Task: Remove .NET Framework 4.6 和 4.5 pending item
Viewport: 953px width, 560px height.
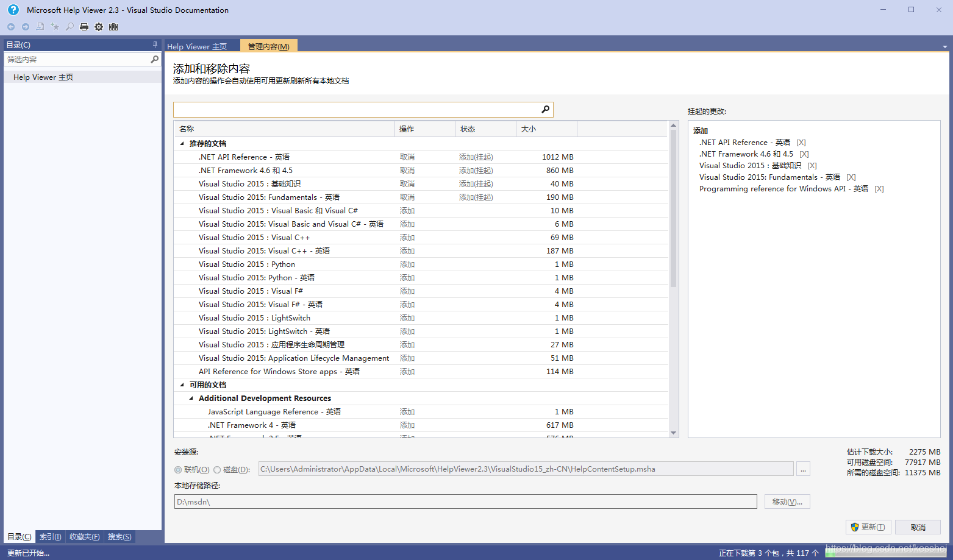Action: (x=804, y=154)
